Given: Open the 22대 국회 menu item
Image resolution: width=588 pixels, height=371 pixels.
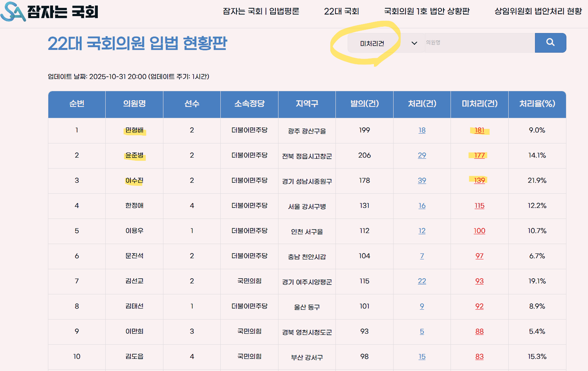Looking at the screenshot, I should coord(341,11).
